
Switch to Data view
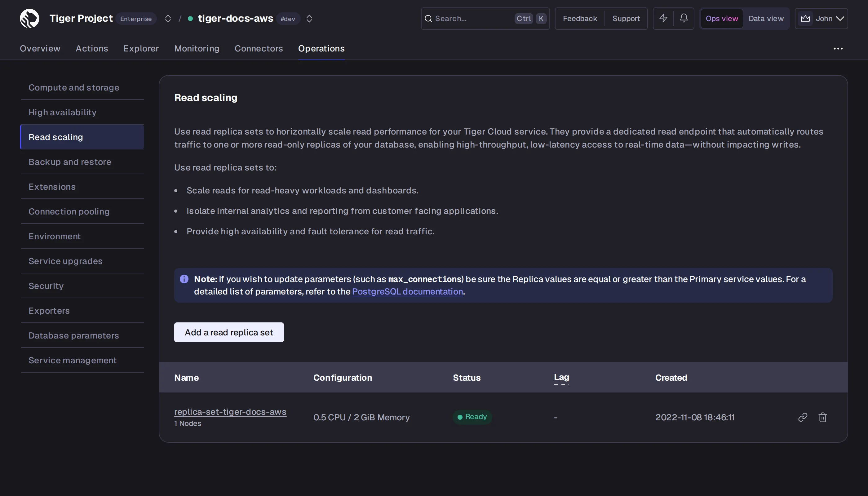click(766, 18)
